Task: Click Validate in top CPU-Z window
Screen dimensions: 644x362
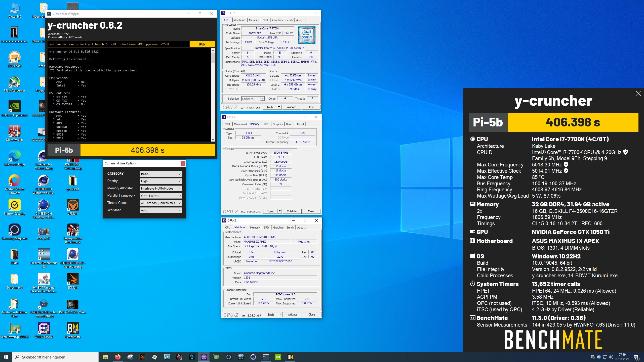Action: tap(291, 107)
